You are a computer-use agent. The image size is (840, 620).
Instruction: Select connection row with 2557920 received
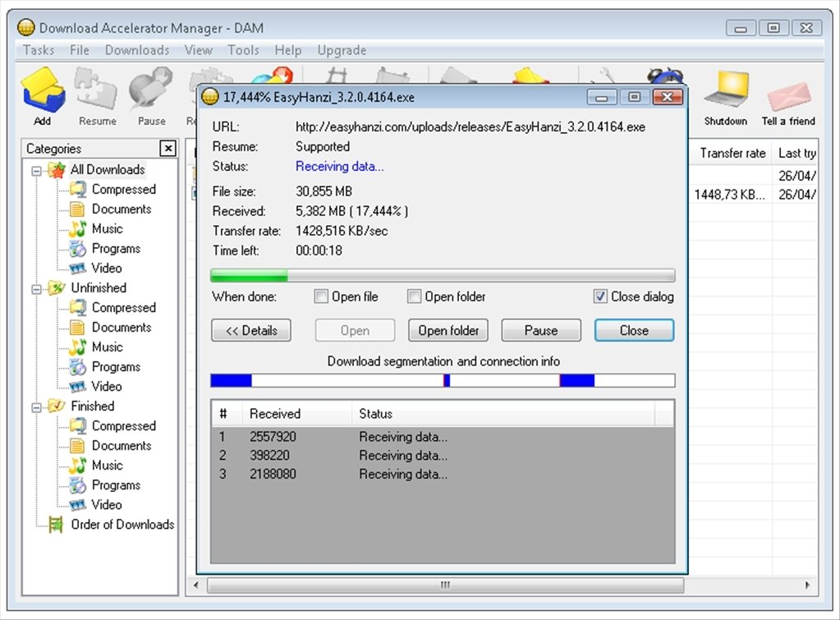click(443, 437)
